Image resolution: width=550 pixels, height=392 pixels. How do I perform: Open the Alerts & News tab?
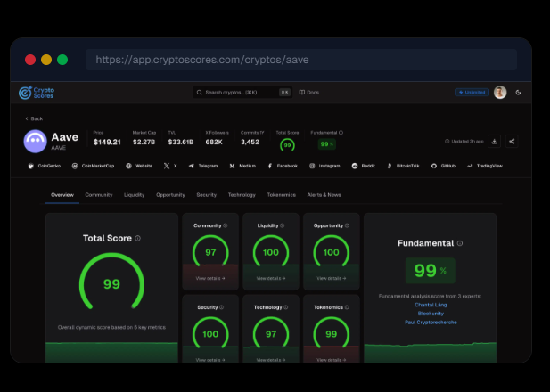[323, 194]
